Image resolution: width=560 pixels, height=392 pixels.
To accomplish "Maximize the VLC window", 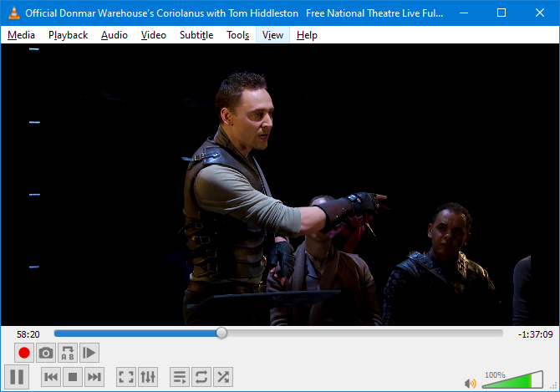I will point(501,13).
